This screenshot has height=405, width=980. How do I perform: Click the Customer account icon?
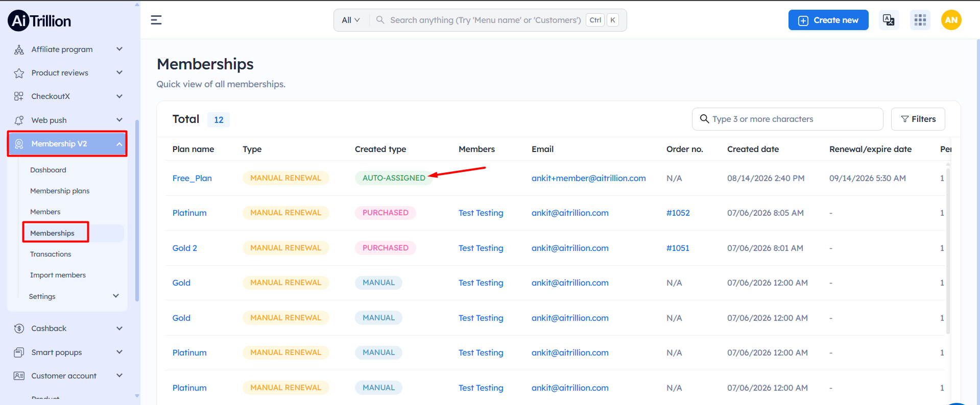pos(19,376)
